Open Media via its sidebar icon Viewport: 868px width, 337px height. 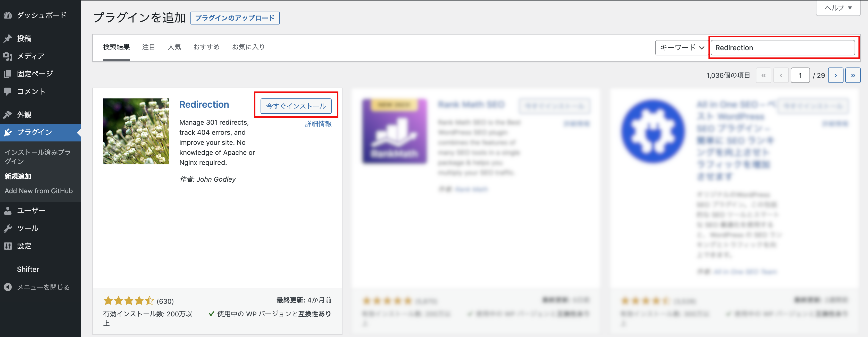(x=8, y=56)
